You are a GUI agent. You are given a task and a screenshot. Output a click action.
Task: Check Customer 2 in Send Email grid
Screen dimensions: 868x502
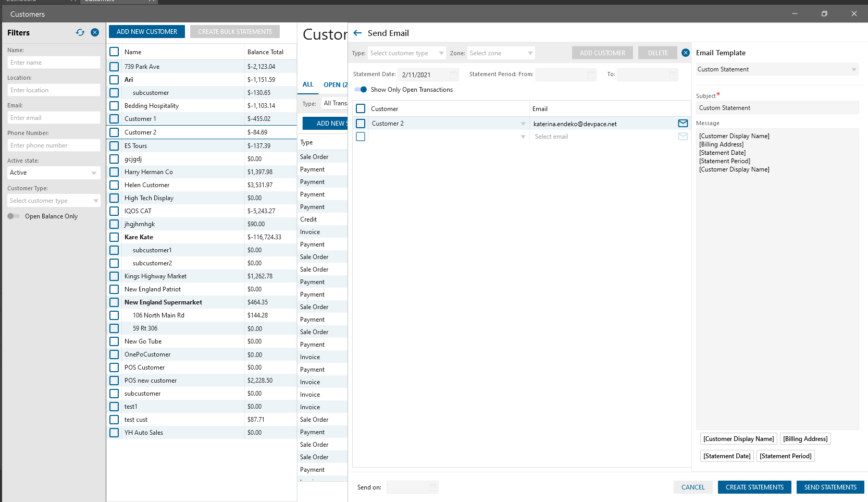tap(361, 124)
